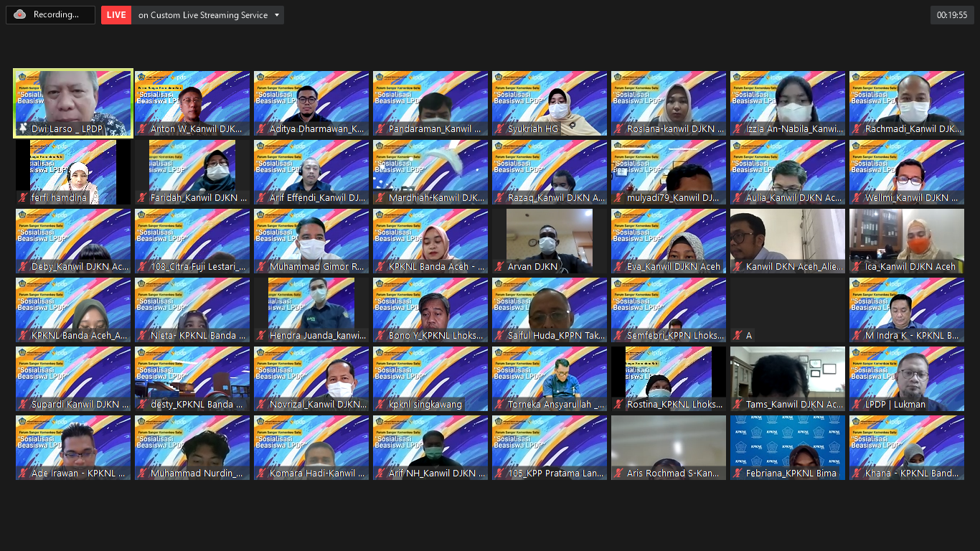980x551 pixels.
Task: Expand the Custom Live Streaming Service dropdown arrow
Action: 277,15
